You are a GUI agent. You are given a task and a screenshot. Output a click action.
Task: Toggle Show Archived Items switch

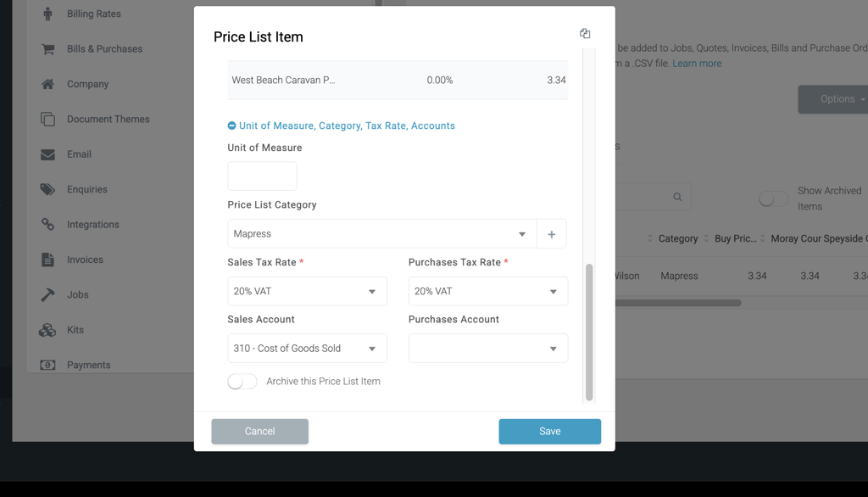(x=772, y=198)
